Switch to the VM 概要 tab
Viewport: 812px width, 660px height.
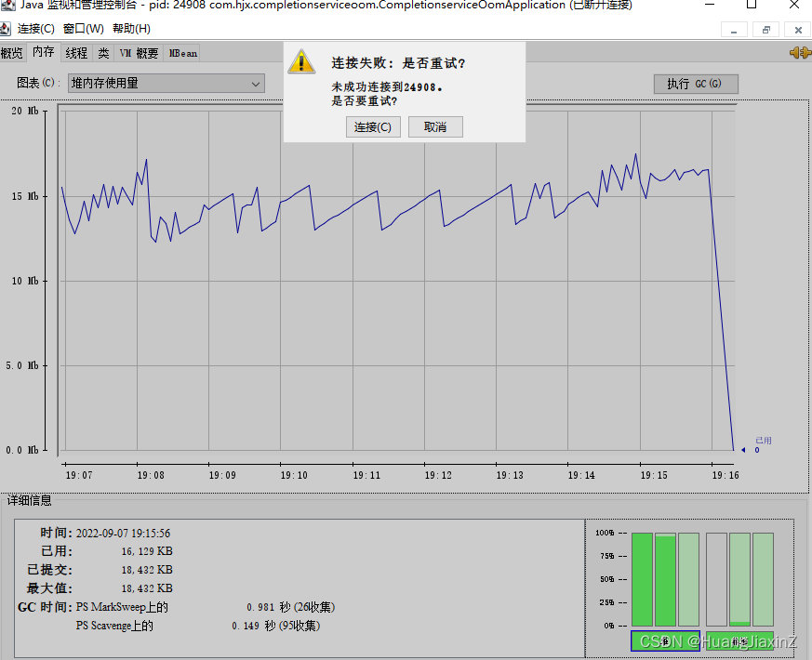[x=139, y=53]
